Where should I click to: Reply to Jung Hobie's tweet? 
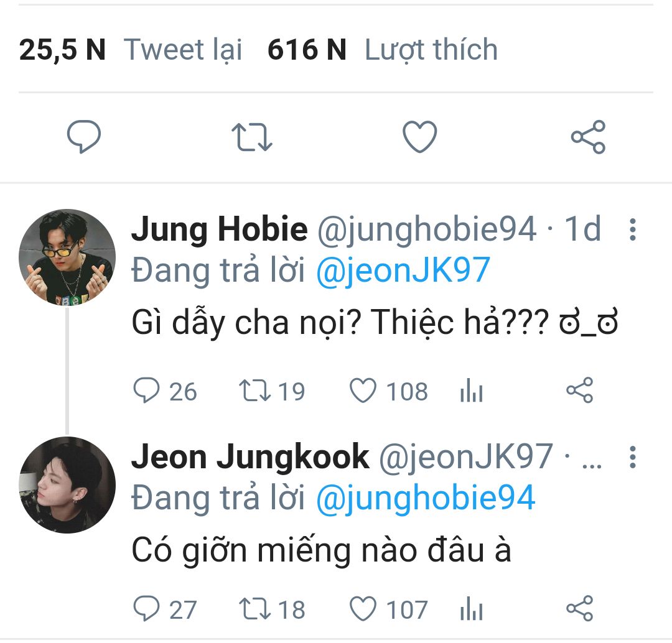(x=147, y=391)
